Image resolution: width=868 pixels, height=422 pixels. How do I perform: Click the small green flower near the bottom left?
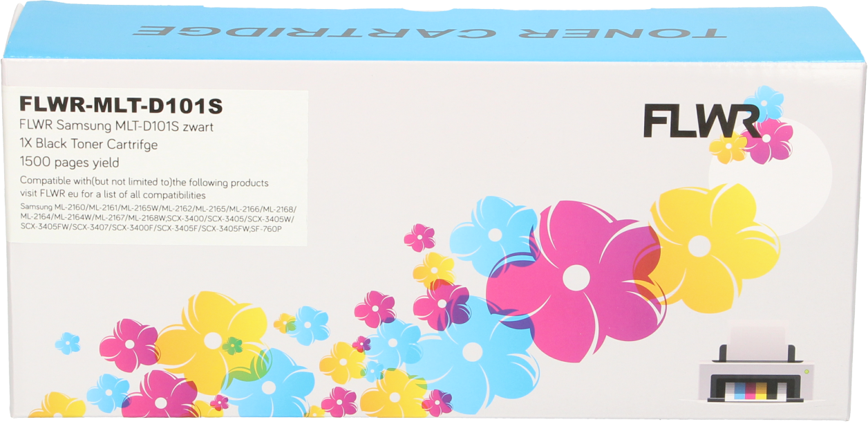(232, 345)
